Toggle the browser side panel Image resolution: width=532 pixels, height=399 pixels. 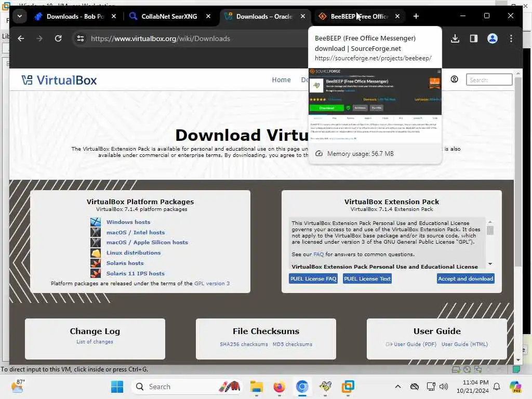[474, 38]
